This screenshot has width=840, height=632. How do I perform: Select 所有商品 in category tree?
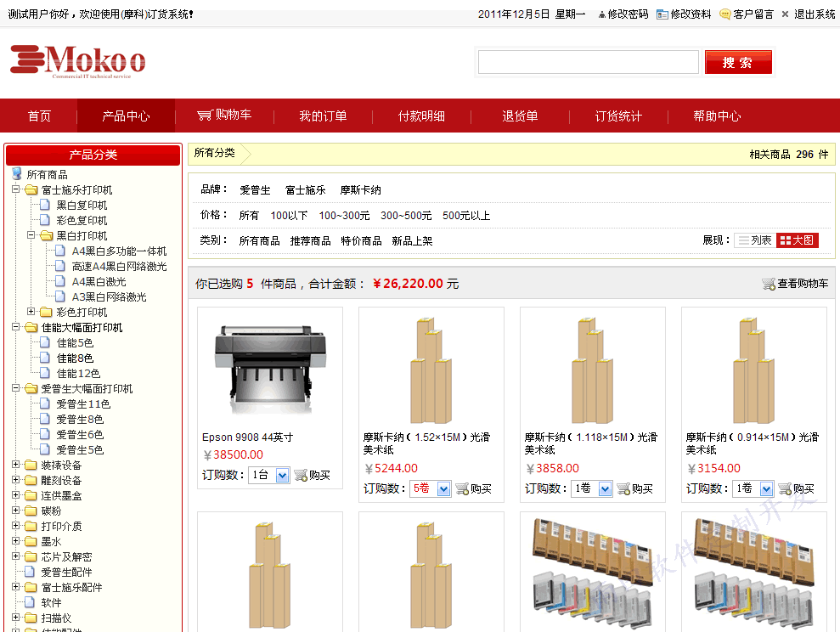point(48,175)
